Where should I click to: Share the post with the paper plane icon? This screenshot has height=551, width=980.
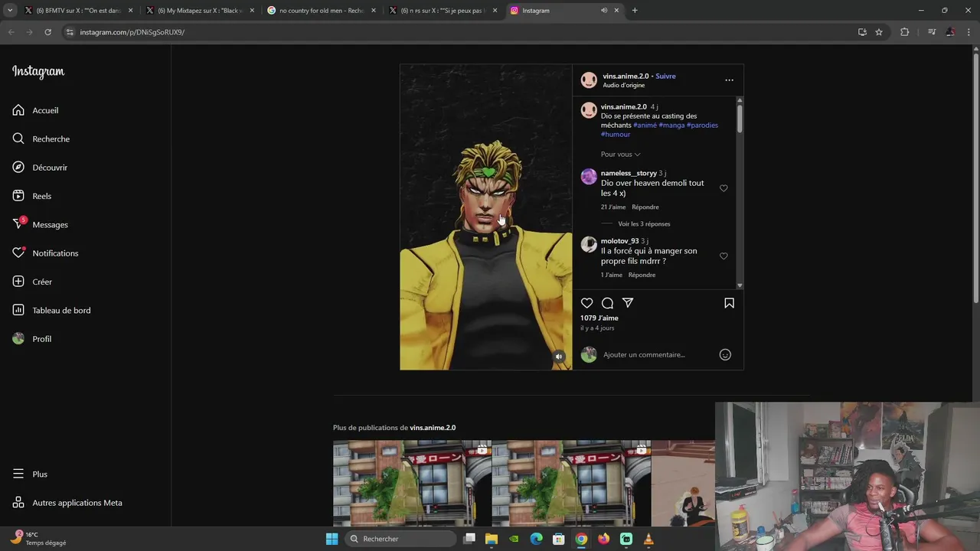[628, 303]
